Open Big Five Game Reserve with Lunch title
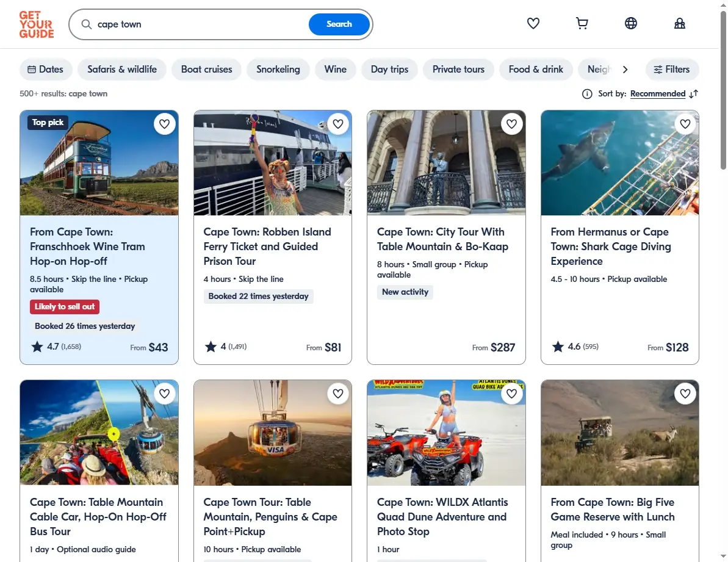Image resolution: width=728 pixels, height=562 pixels. [x=613, y=510]
